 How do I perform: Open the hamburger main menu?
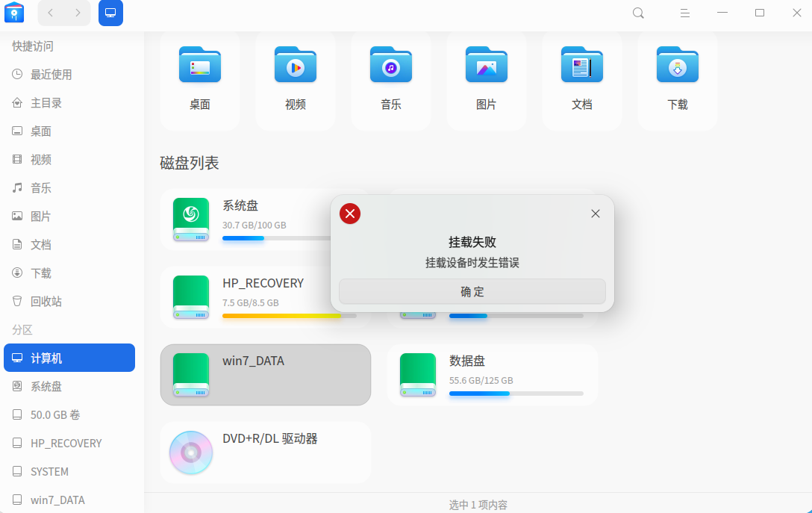[x=684, y=13]
